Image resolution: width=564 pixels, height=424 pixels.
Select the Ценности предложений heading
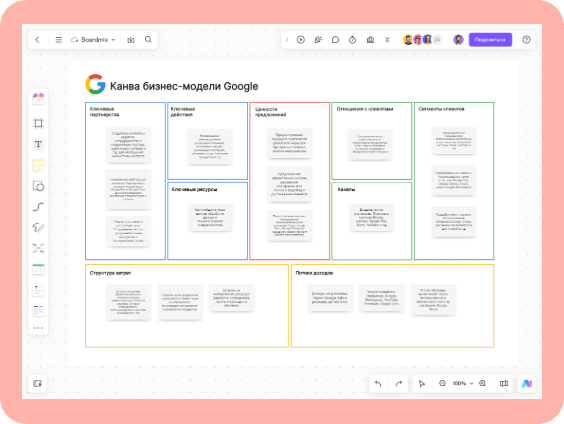coord(270,111)
